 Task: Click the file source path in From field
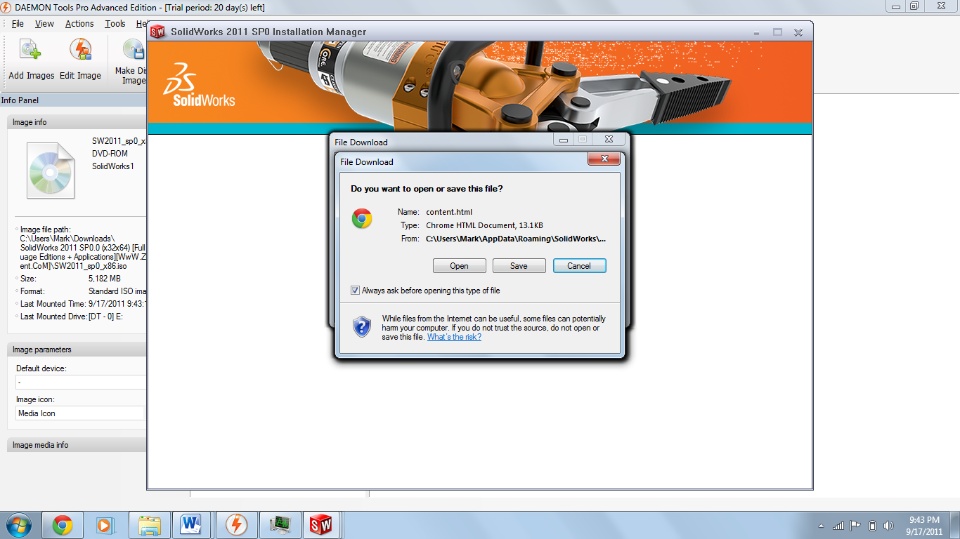point(516,239)
